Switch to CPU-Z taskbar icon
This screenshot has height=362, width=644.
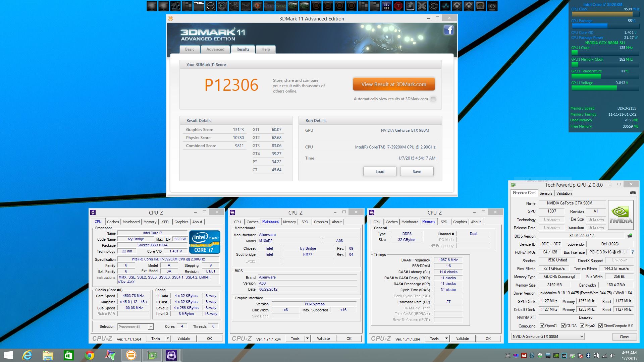pos(171,355)
